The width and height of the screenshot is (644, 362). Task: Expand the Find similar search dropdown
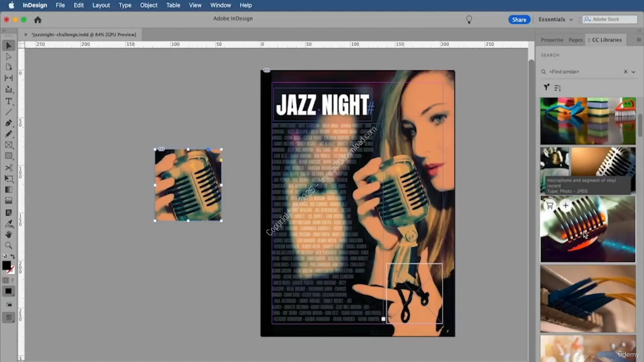coord(633,72)
